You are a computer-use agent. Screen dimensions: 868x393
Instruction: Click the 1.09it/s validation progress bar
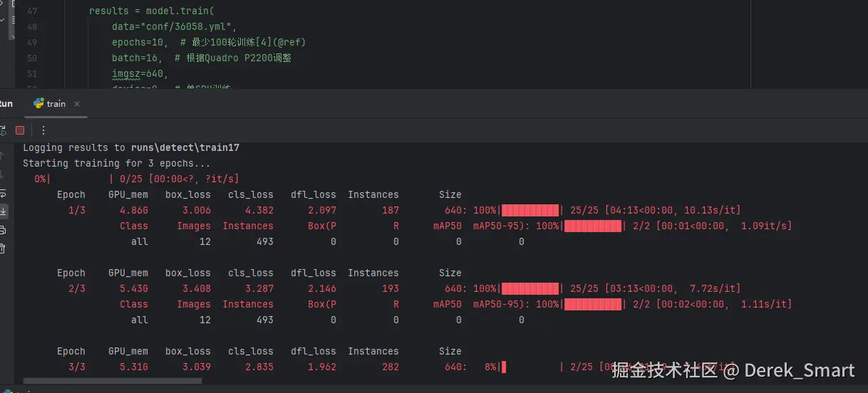(593, 226)
